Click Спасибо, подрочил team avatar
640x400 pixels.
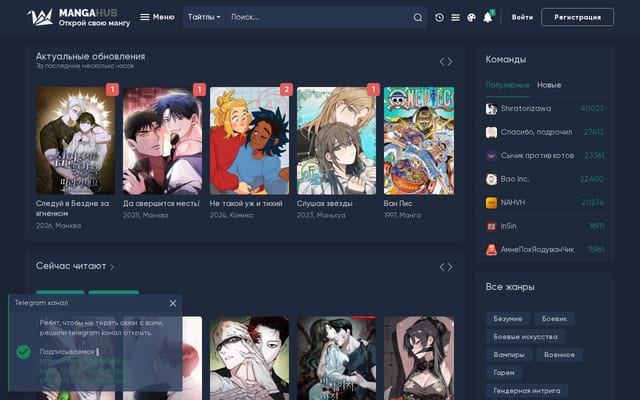tap(491, 132)
